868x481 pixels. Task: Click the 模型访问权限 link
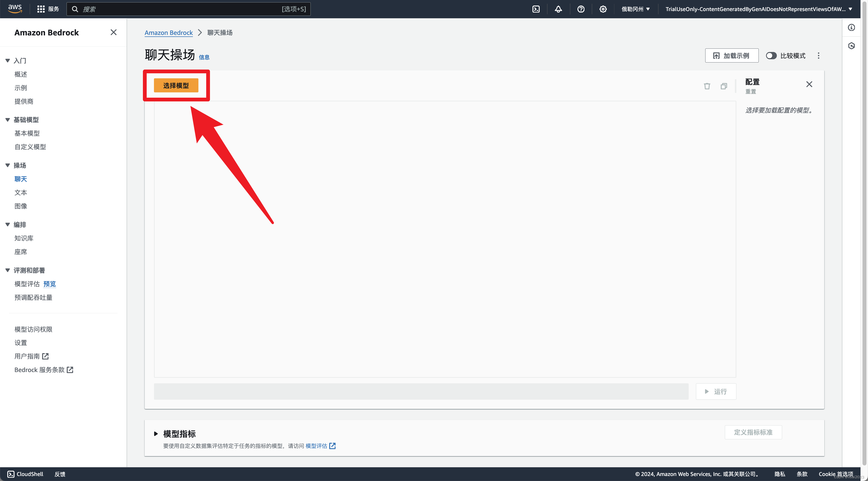33,329
